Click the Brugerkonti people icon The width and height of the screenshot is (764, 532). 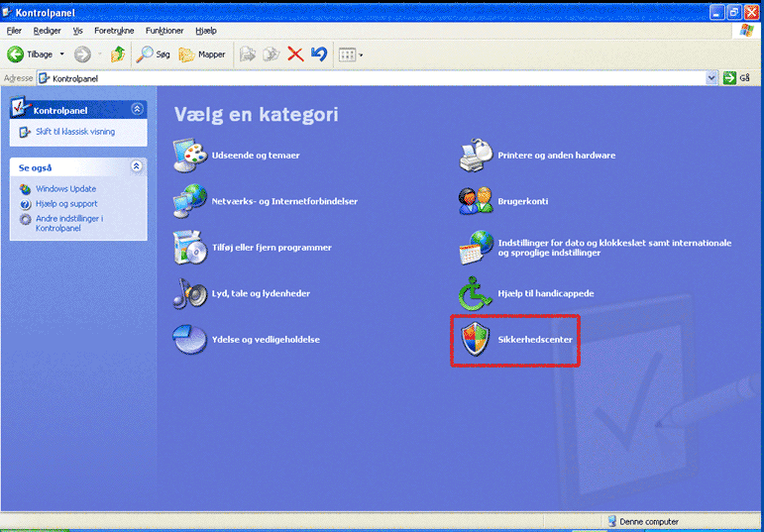476,201
